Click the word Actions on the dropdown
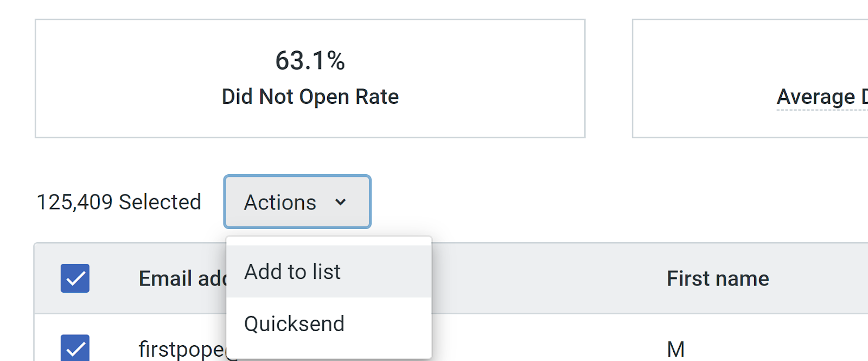This screenshot has width=868, height=361. (280, 202)
